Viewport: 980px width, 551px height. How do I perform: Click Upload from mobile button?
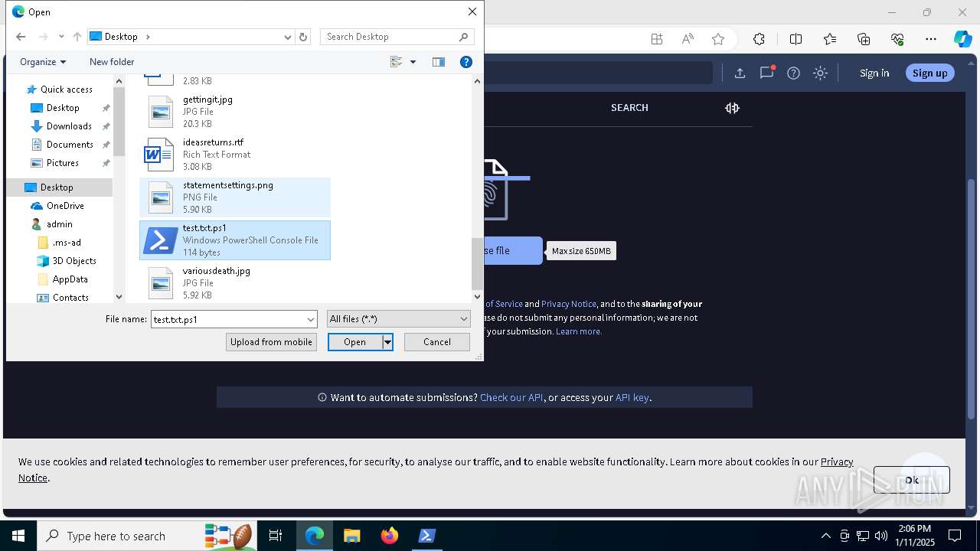[x=271, y=342]
